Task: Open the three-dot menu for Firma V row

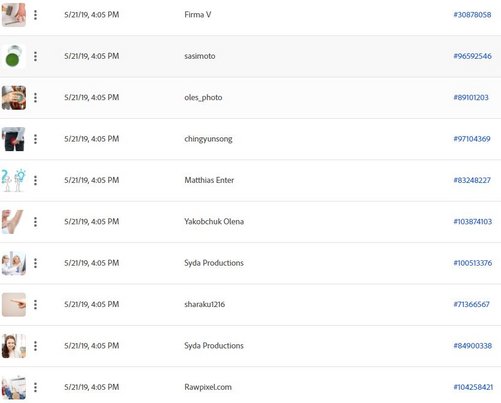Action: (x=35, y=15)
